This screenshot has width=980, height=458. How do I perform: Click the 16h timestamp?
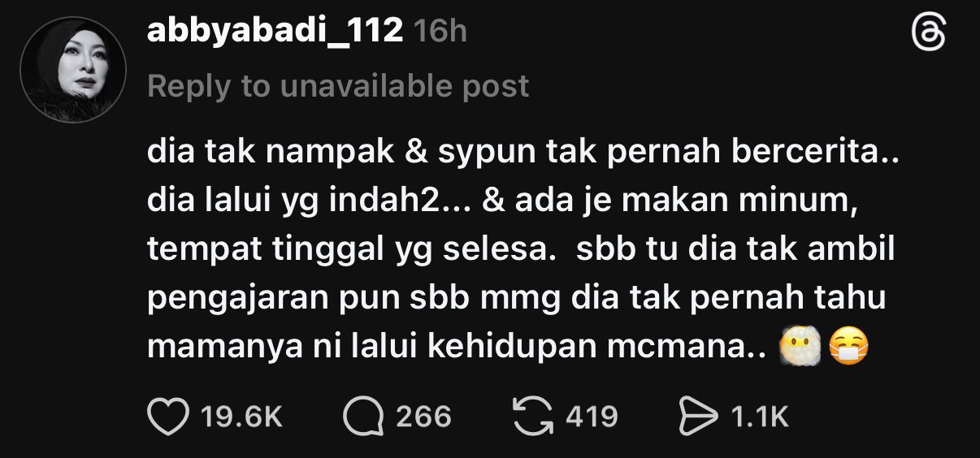pyautogui.click(x=440, y=32)
